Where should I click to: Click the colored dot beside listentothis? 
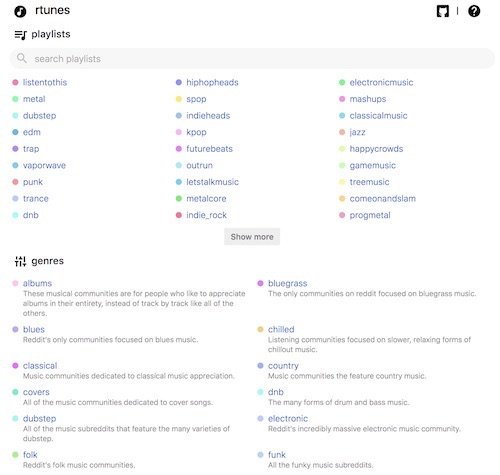[15, 82]
